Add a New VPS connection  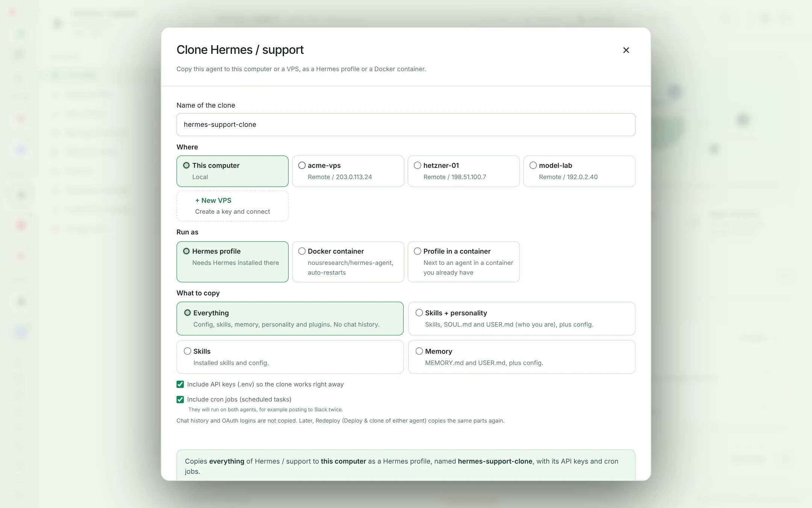(x=232, y=206)
